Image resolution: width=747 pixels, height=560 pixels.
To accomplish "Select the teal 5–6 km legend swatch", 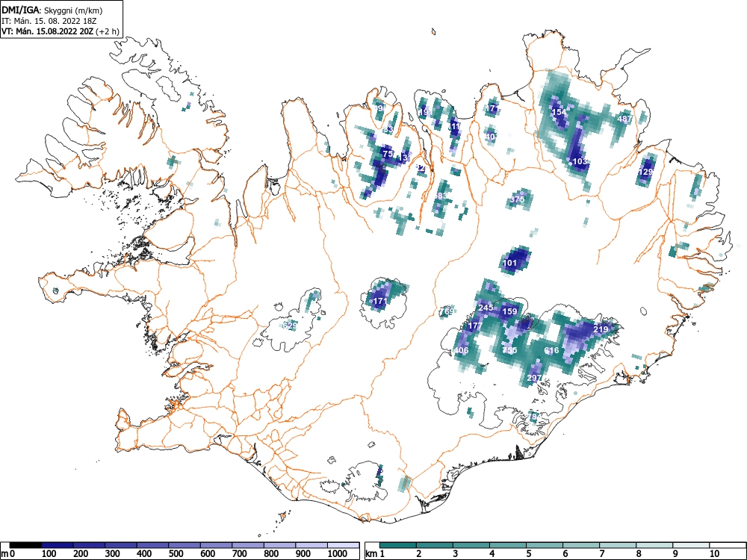I will click(545, 545).
